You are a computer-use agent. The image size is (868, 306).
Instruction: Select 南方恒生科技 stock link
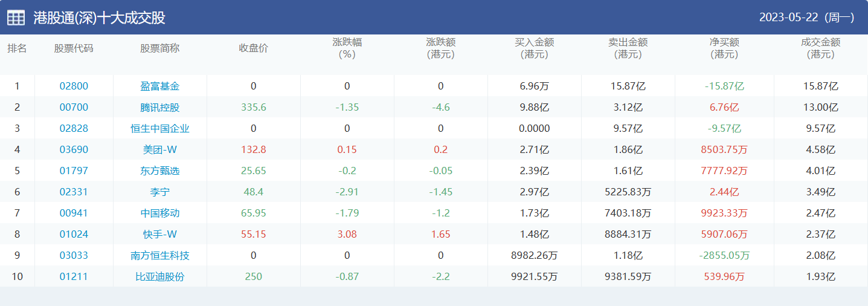(160, 256)
